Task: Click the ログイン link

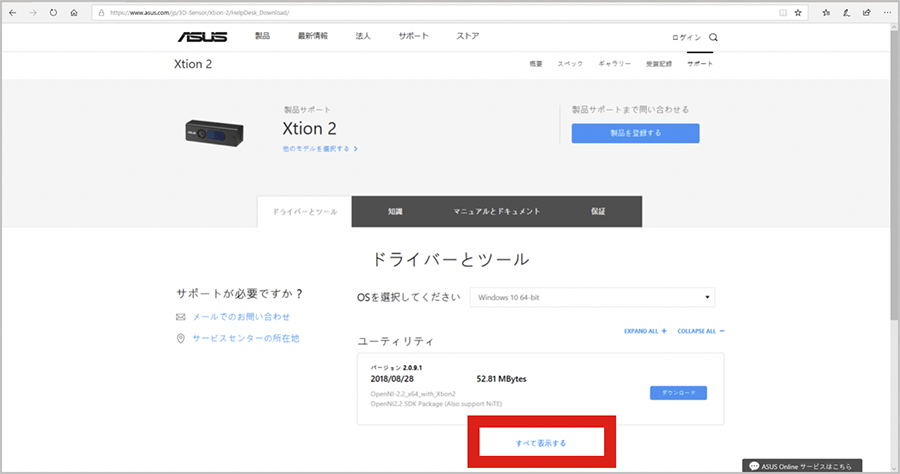Action: point(686,37)
